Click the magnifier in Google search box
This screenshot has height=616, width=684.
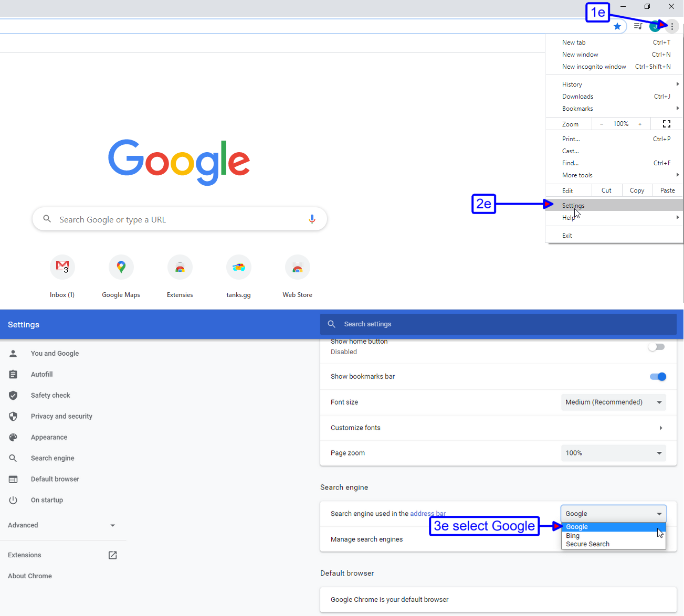[47, 219]
